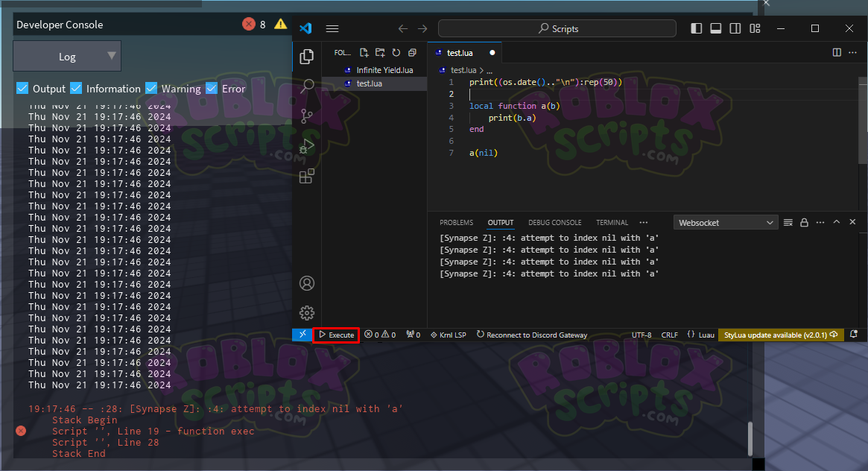Image resolution: width=868 pixels, height=471 pixels.
Task: Switch to the OUTPUT tab
Action: [x=501, y=223]
